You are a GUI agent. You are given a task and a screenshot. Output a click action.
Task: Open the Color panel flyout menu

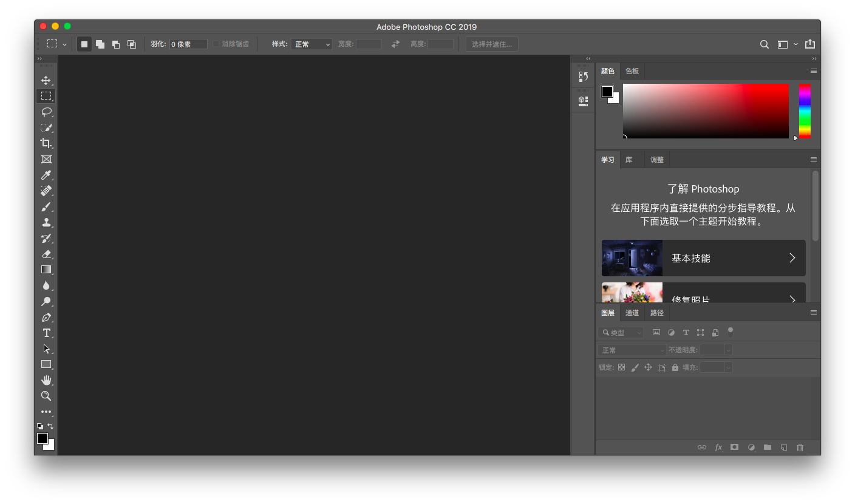click(x=813, y=71)
